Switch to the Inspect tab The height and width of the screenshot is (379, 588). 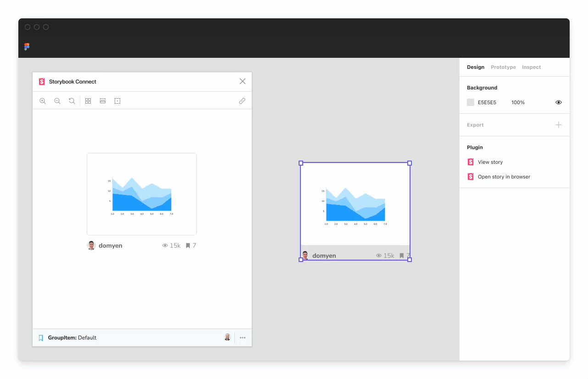531,67
